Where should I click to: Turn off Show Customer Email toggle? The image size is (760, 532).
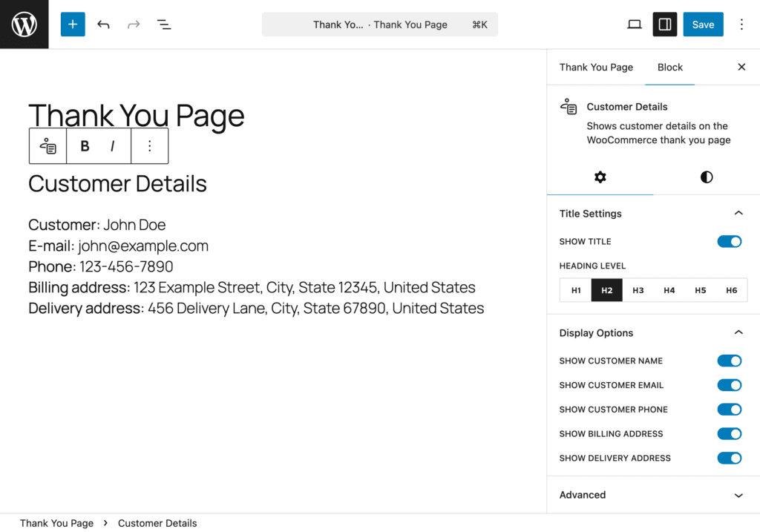click(x=729, y=385)
